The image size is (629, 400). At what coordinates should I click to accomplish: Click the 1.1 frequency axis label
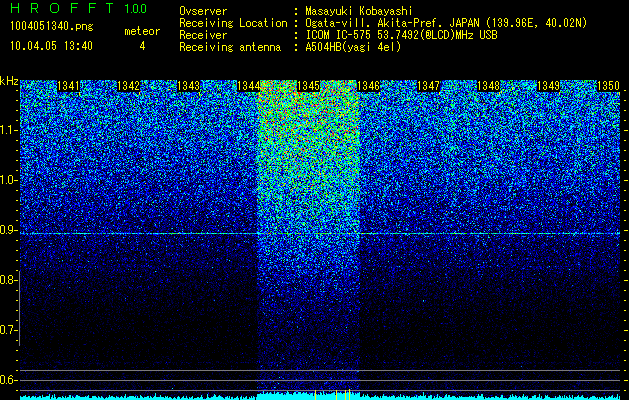(9, 130)
